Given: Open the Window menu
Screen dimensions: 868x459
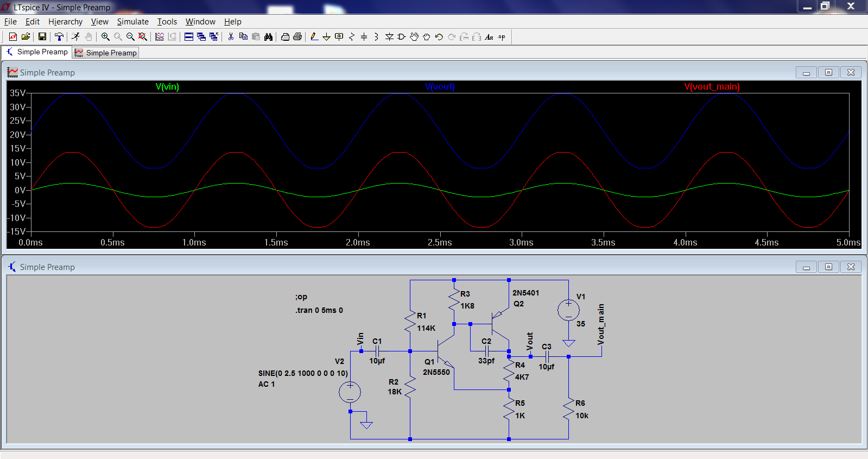Looking at the screenshot, I should (200, 22).
